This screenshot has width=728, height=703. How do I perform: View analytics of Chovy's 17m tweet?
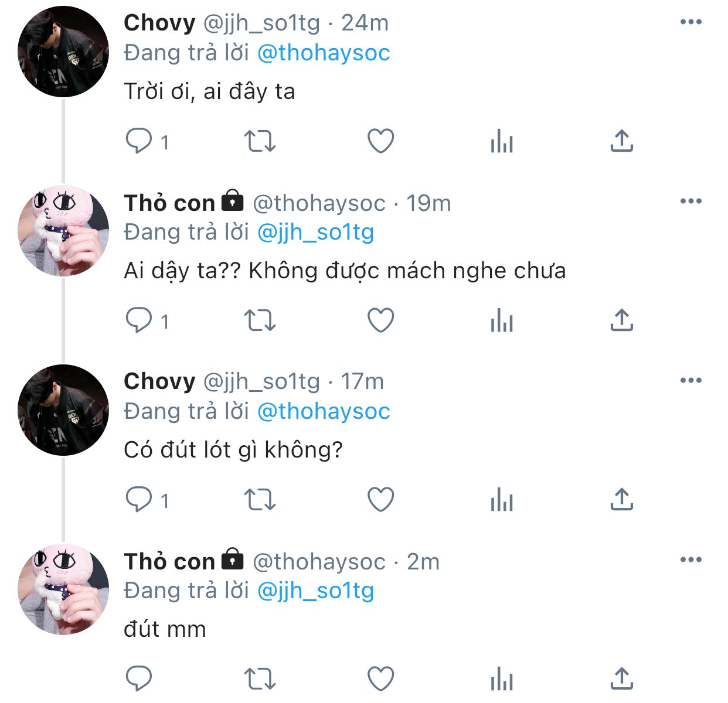[x=502, y=500]
